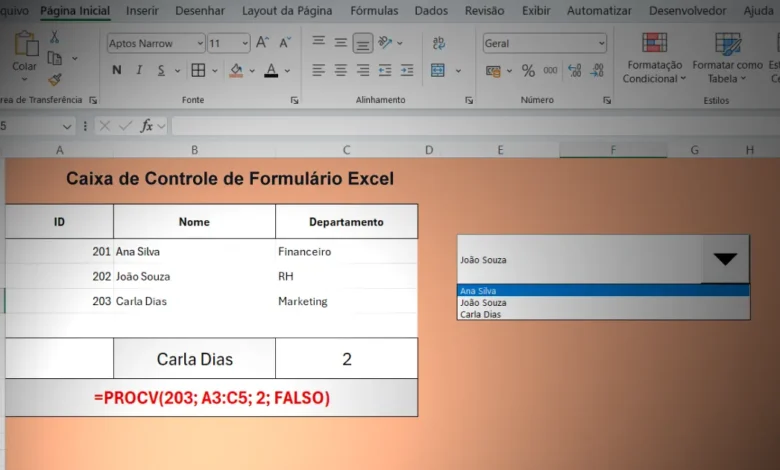Click the Borders grid icon
This screenshot has height=470, width=780.
198,71
